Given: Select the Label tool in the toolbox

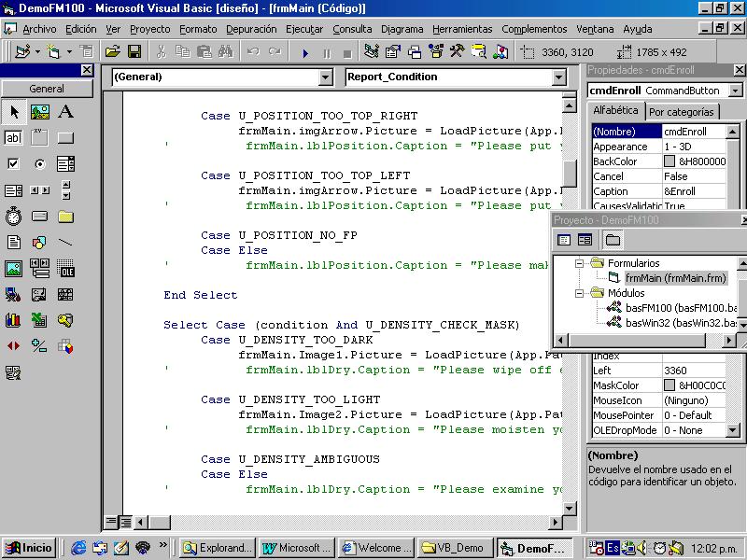Looking at the screenshot, I should (65, 112).
